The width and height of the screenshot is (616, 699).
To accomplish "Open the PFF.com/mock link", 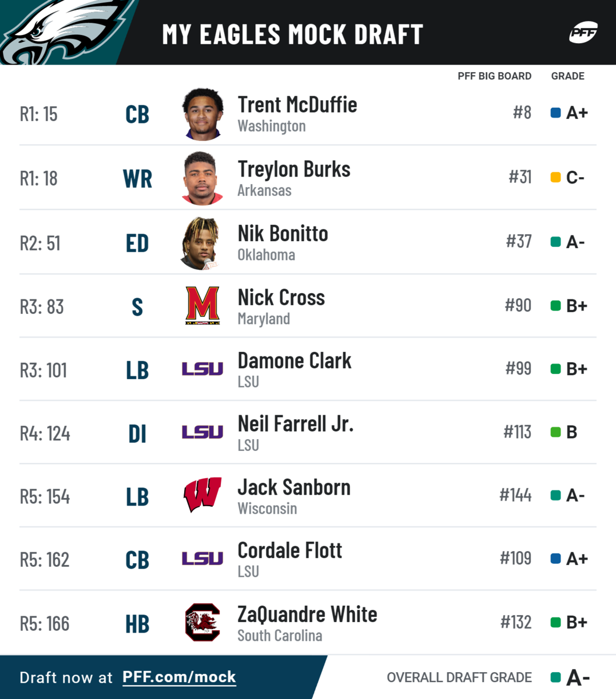I will tap(179, 677).
